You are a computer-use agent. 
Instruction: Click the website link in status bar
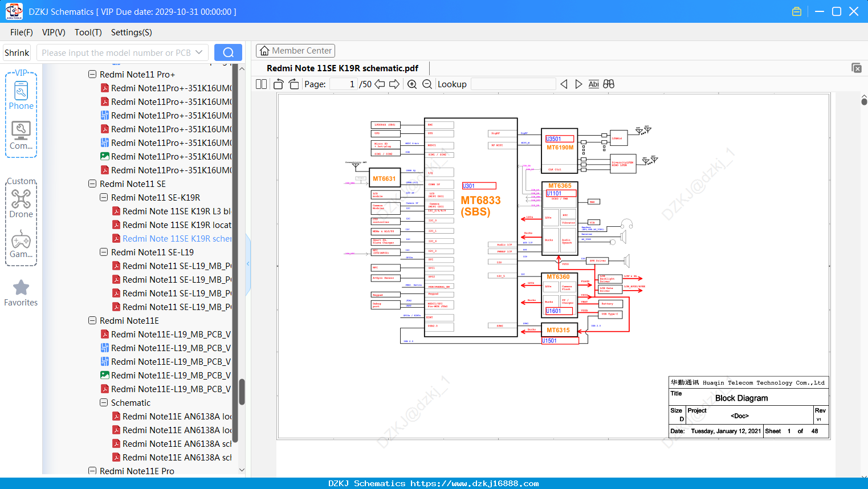[x=475, y=483]
